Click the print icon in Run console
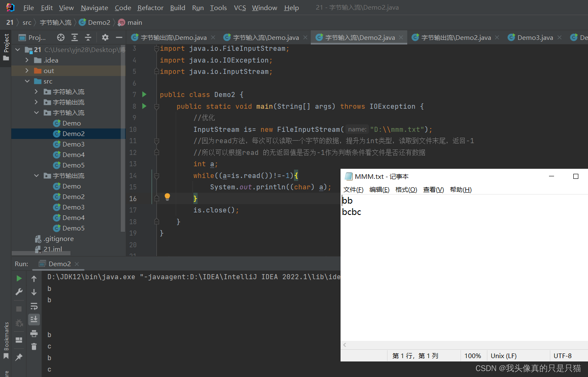The image size is (588, 377). pyautogui.click(x=34, y=334)
